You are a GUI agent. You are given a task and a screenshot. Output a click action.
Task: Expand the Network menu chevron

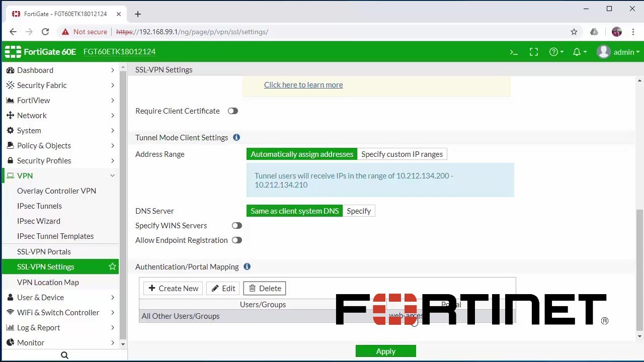click(x=113, y=116)
